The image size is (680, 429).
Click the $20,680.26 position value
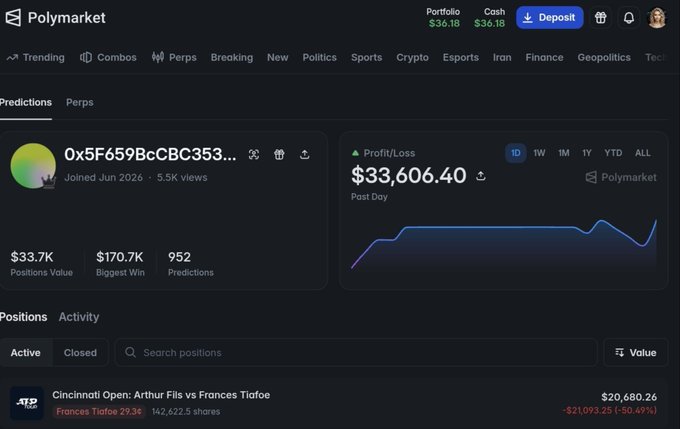[629, 397]
